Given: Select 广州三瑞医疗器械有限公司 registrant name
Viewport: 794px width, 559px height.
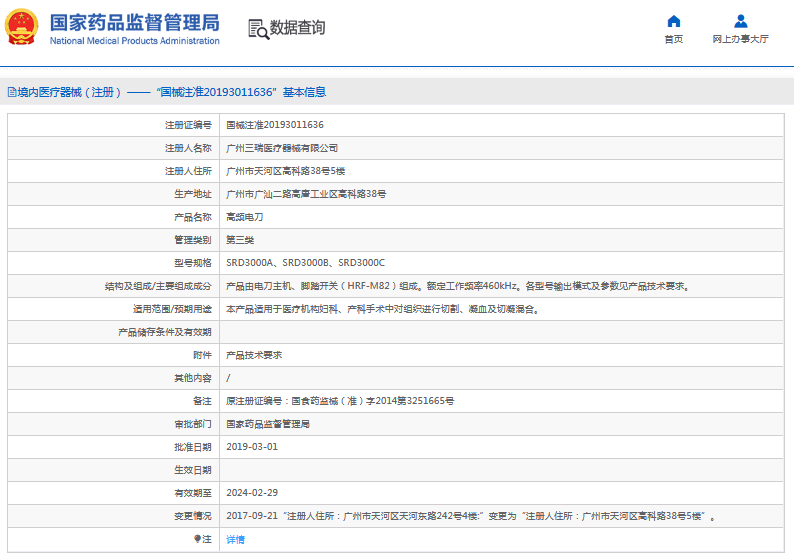Looking at the screenshot, I should click(282, 148).
